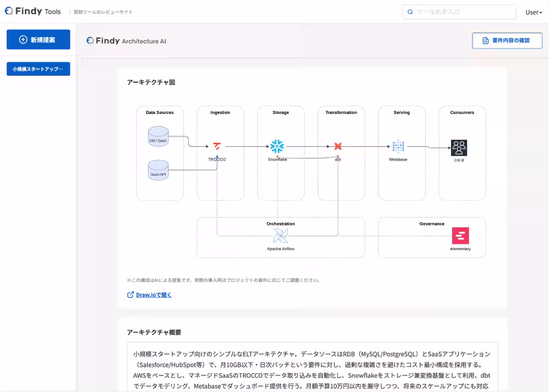Select the 小規模スタートアップ sidebar item
The image size is (549, 392).
(x=39, y=69)
